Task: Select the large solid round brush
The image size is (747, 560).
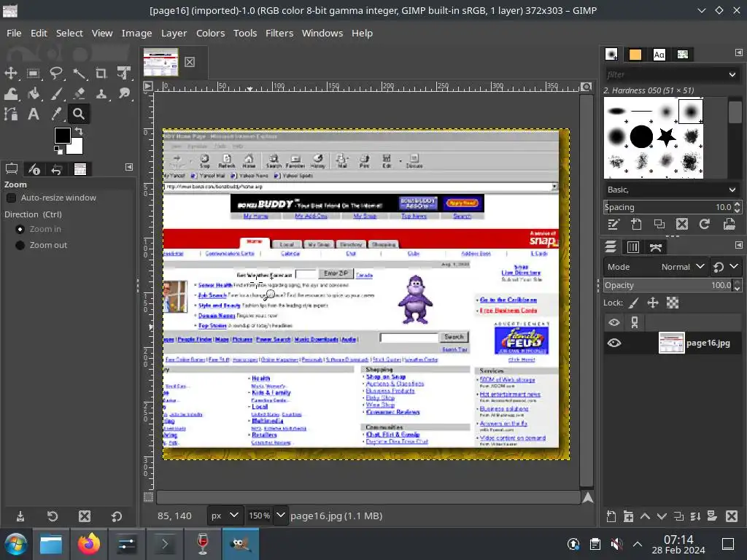Action: pyautogui.click(x=641, y=136)
